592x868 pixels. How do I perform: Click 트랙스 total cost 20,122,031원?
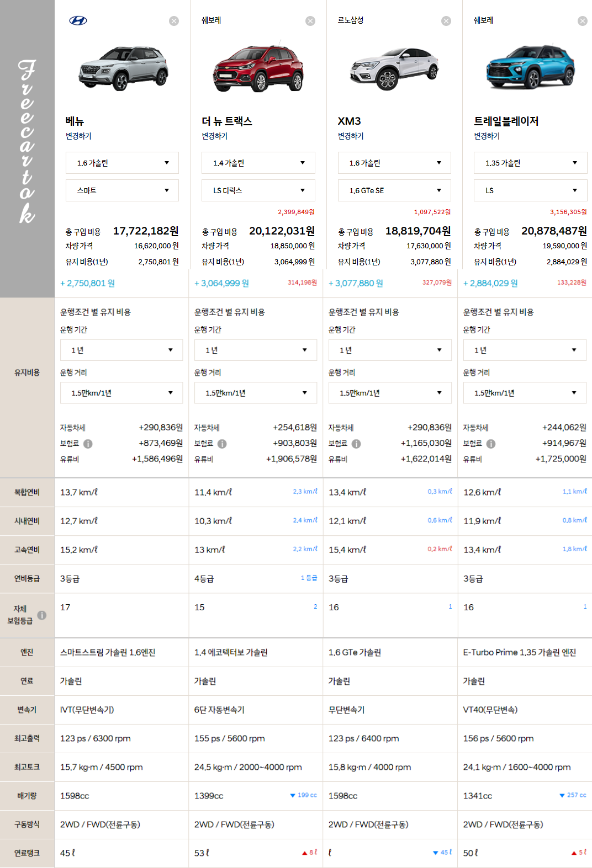(282, 231)
